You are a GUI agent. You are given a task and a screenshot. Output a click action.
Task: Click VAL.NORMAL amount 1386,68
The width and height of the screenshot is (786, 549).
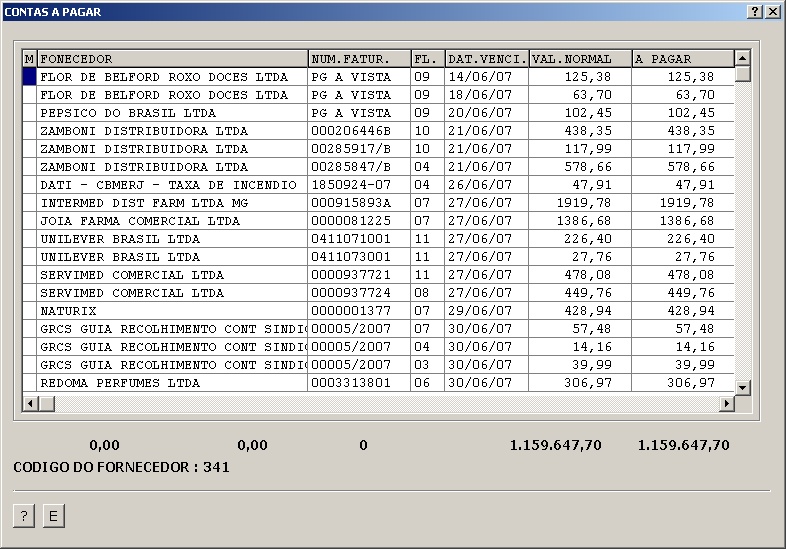[x=584, y=221]
